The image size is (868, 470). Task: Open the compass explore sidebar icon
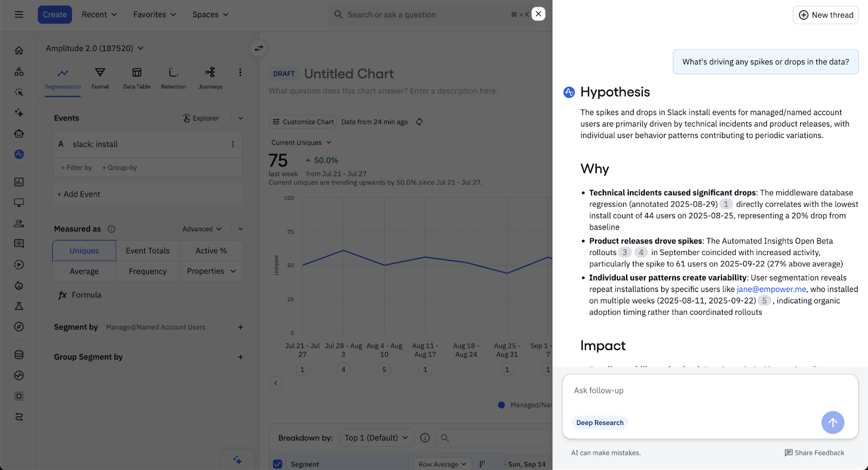point(19,327)
